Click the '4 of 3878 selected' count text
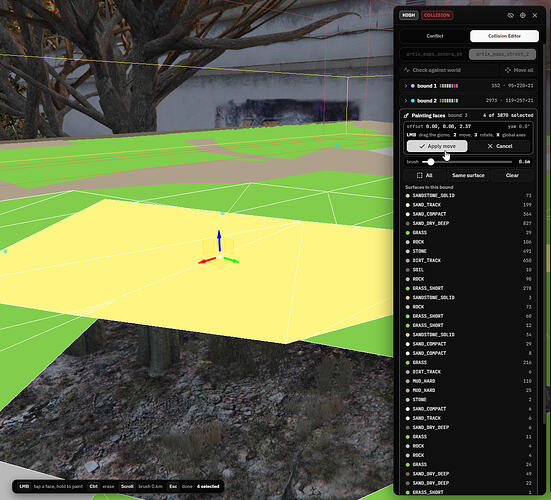Viewport: 551px width, 500px height. (x=508, y=116)
